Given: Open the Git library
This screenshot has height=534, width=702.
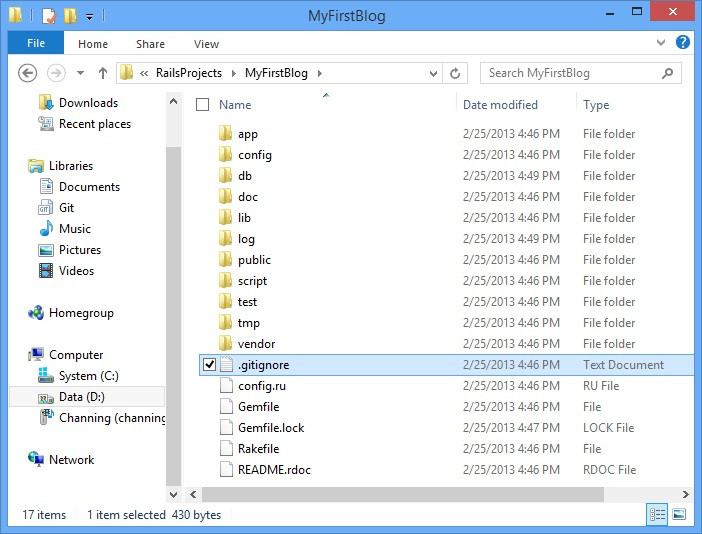Looking at the screenshot, I should click(x=66, y=208).
